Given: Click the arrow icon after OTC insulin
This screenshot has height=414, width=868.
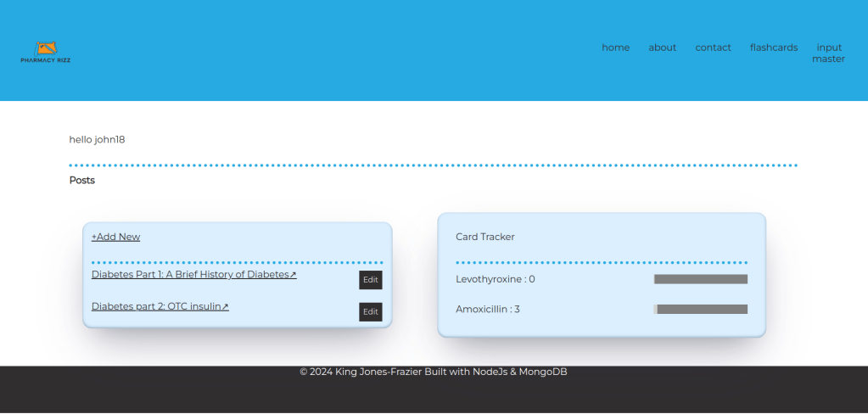Looking at the screenshot, I should coord(226,306).
